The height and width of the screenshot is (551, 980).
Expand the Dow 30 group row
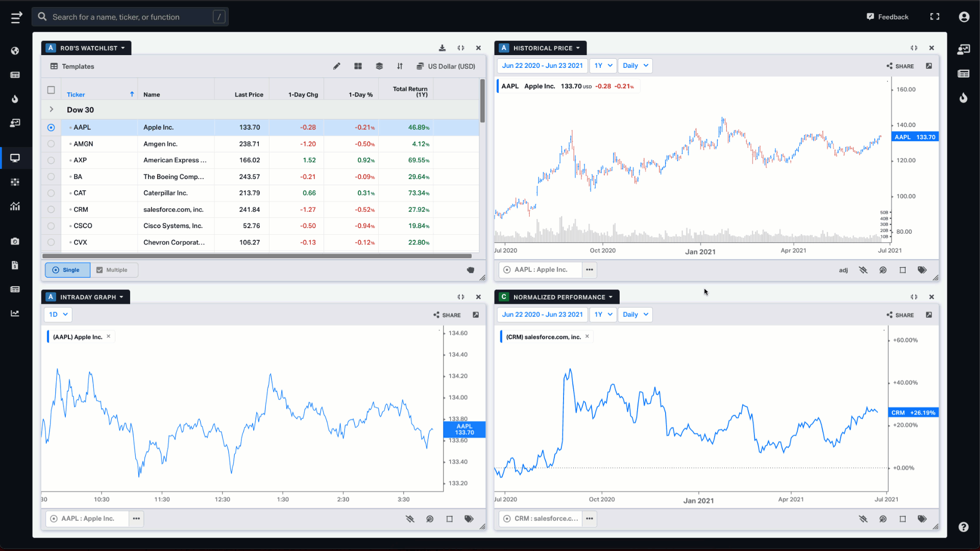tap(52, 110)
